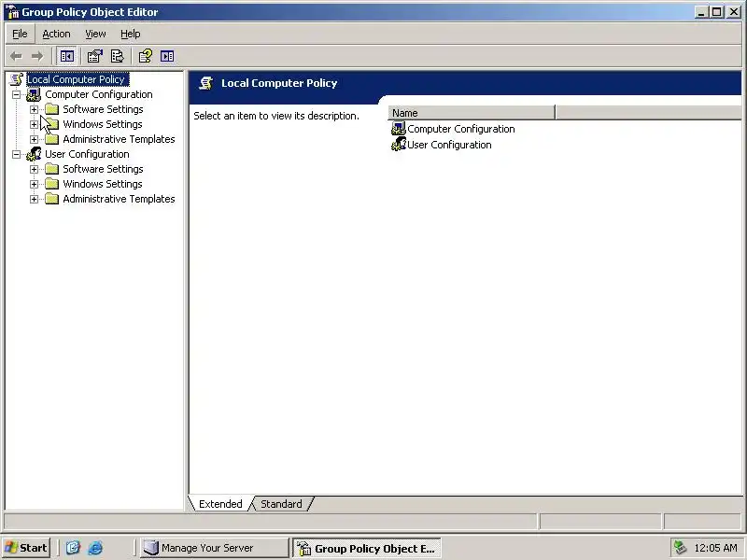Image resolution: width=747 pixels, height=560 pixels.
Task: Expand Windows Settings under User Configuration
Action: point(34,184)
